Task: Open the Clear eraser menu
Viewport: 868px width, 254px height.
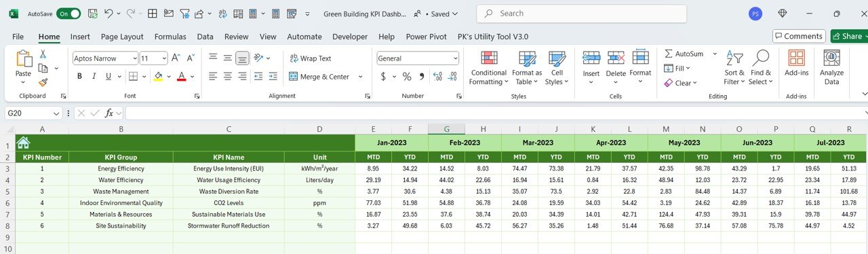Action: [680, 83]
